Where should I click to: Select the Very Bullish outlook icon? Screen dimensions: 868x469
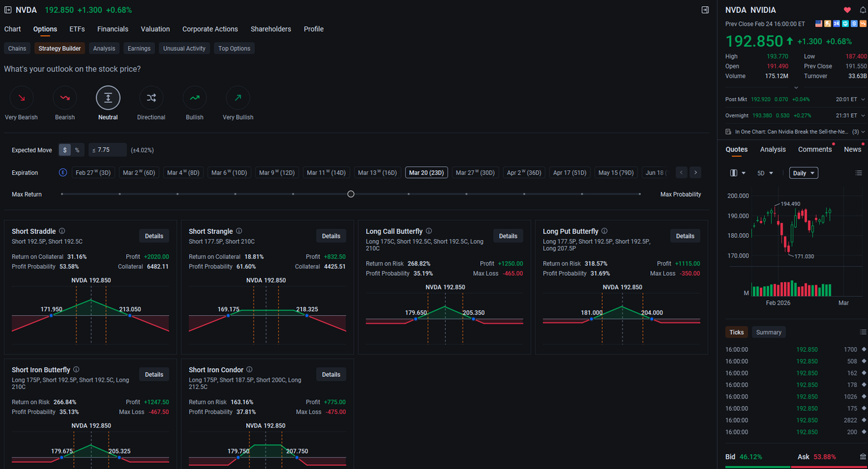click(x=238, y=98)
